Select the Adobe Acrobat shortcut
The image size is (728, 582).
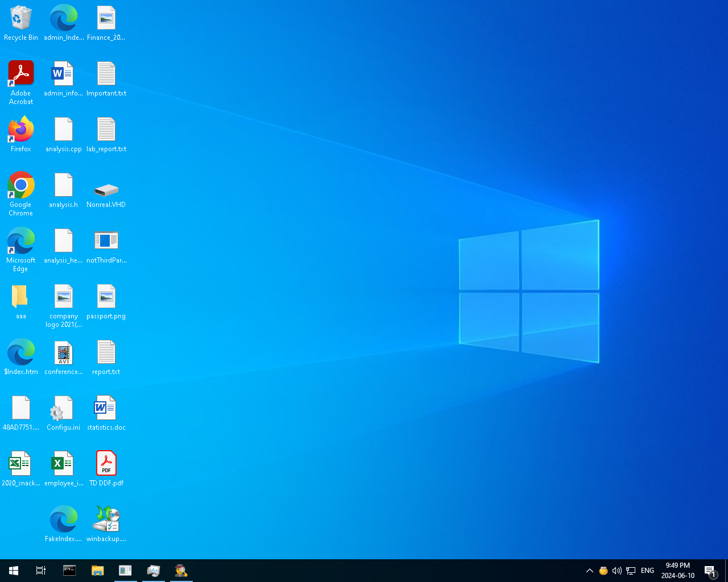21,82
